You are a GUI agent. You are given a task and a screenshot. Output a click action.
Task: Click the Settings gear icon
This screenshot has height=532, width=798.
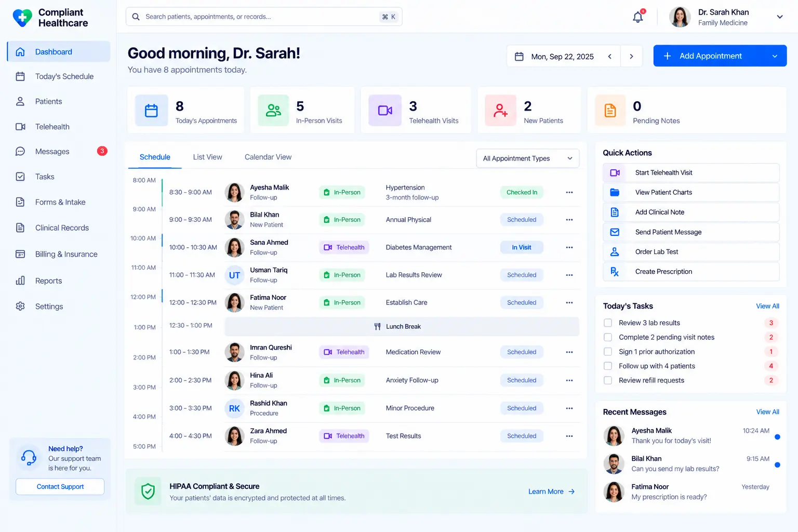(20, 307)
